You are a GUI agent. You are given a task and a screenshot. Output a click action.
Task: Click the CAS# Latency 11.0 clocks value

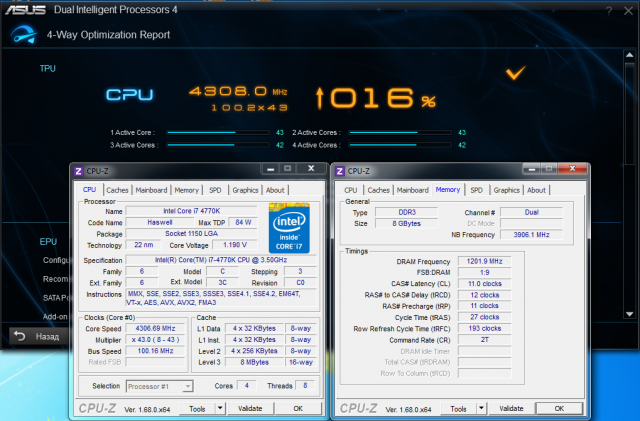[484, 284]
